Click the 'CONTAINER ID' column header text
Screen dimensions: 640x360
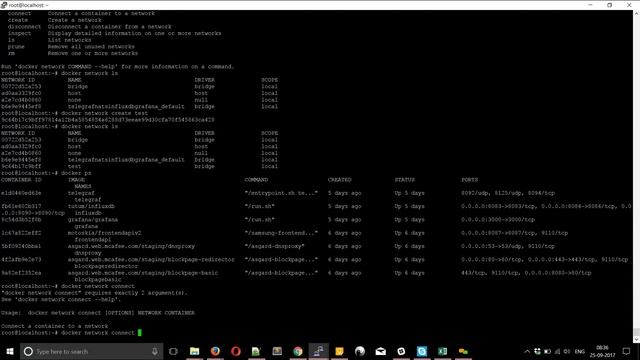(21, 180)
